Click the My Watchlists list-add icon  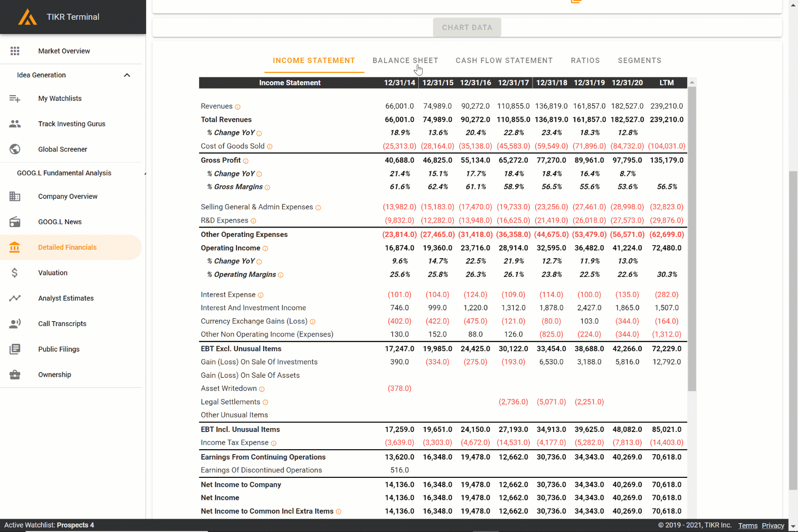point(15,99)
